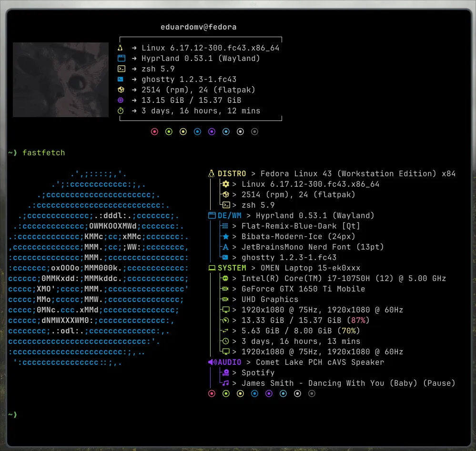Click the font icon beside JetBrainsMono Nerd Font
This screenshot has height=451, width=476.
coord(226,247)
